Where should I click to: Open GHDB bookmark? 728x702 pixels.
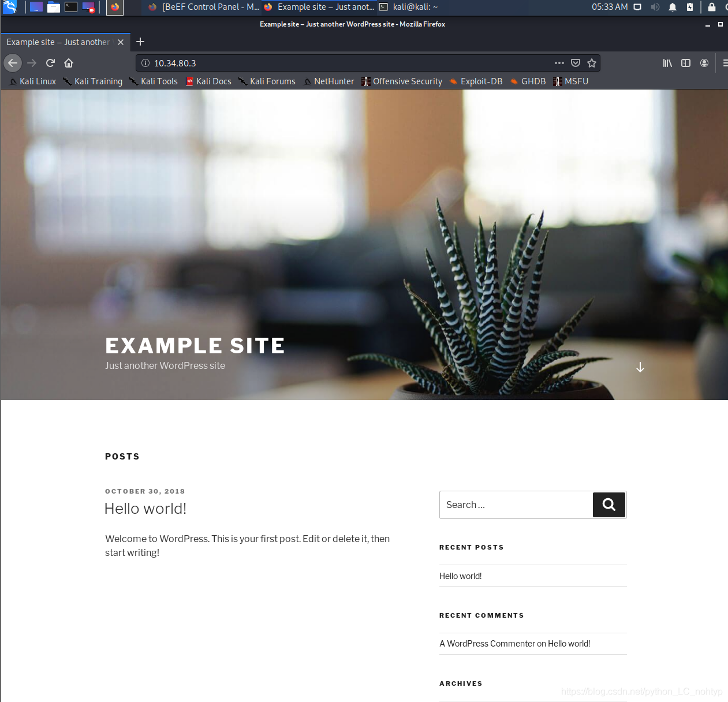(528, 81)
